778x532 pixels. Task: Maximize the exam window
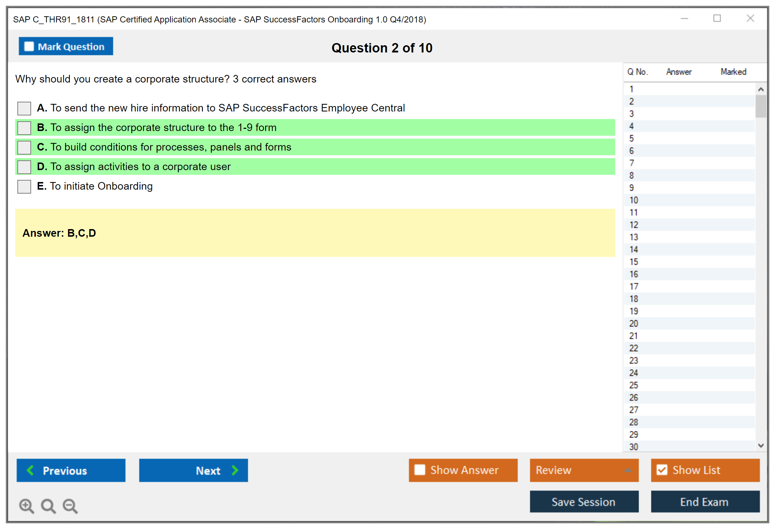[x=717, y=18]
